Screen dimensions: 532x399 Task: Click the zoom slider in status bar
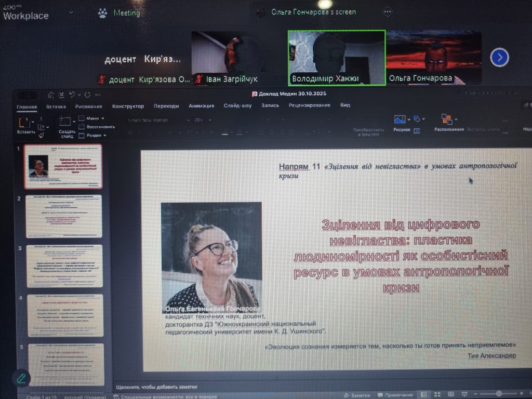[x=499, y=394]
